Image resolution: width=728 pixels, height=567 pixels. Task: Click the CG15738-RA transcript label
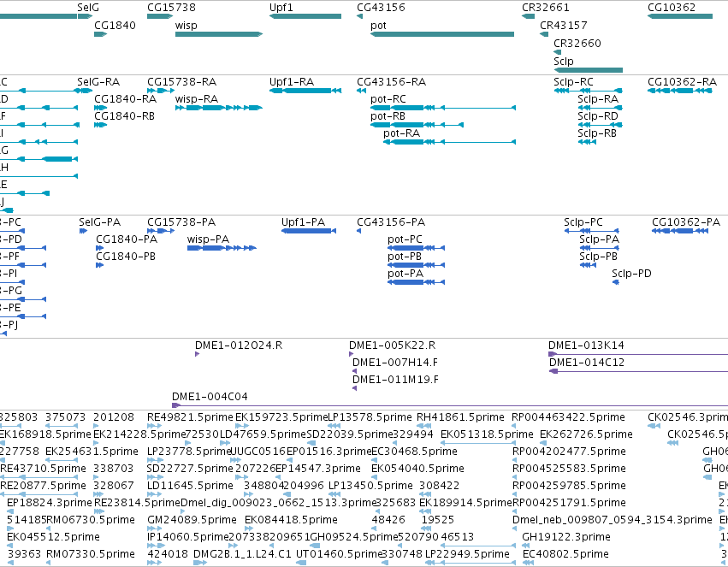[x=181, y=81]
